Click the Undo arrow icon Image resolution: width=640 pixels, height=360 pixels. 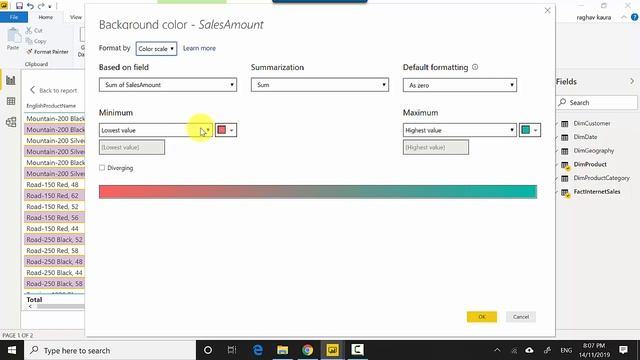click(x=30, y=6)
